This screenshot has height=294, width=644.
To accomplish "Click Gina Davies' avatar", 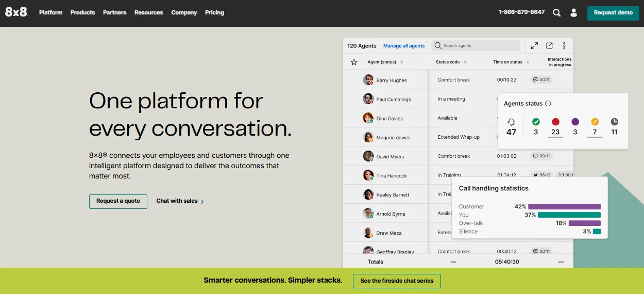I will (368, 118).
